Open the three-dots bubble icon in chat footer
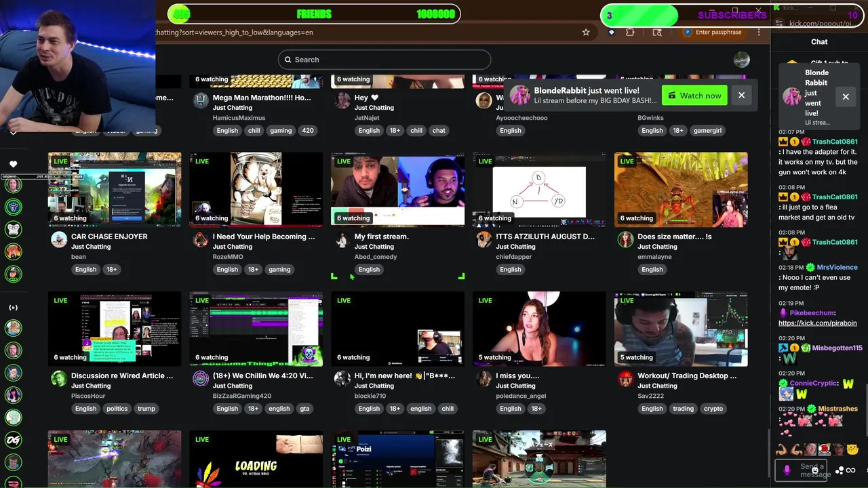 [x=840, y=470]
